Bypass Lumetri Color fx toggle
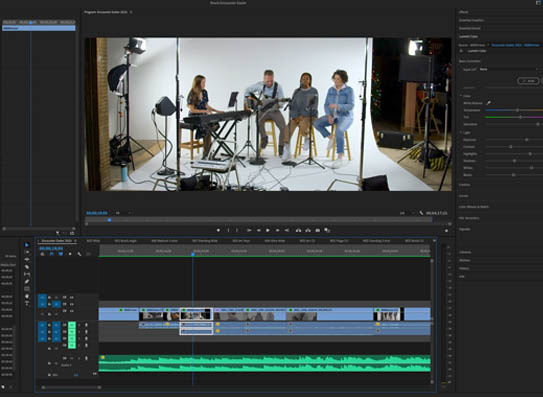The height and width of the screenshot is (397, 543). coord(461,51)
